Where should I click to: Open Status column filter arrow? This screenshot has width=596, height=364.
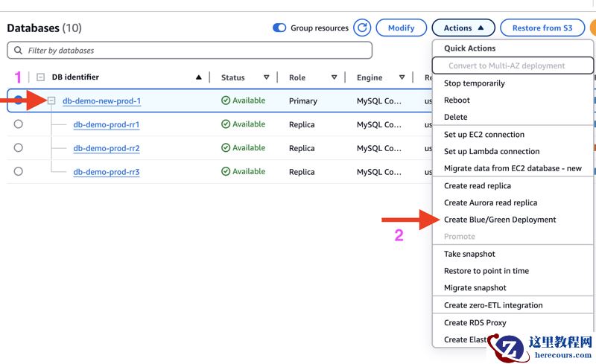pyautogui.click(x=266, y=77)
